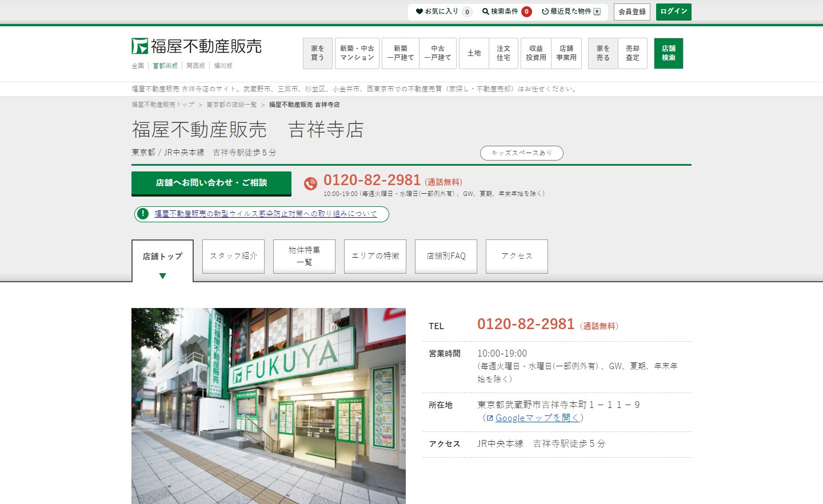Expand the recently viewed properties dropdown arrow
The height and width of the screenshot is (504, 823).
(597, 11)
